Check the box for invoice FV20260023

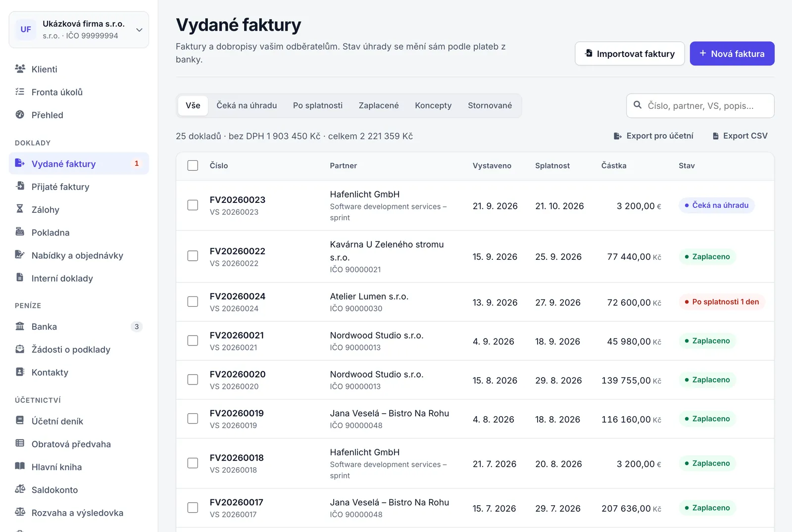193,205
